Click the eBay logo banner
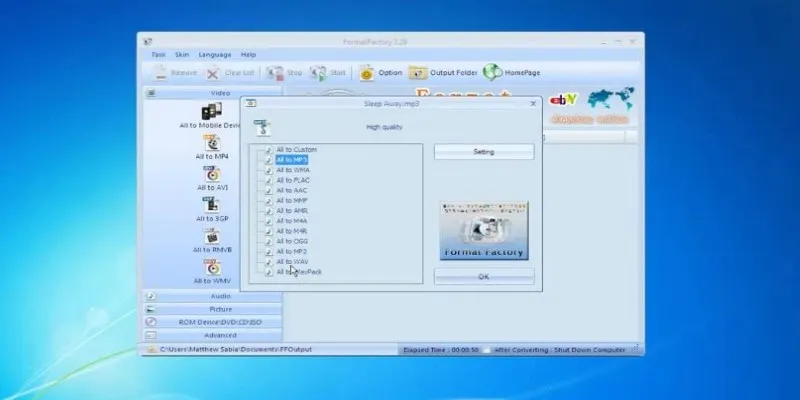Image resolution: width=800 pixels, height=400 pixels. (x=563, y=99)
